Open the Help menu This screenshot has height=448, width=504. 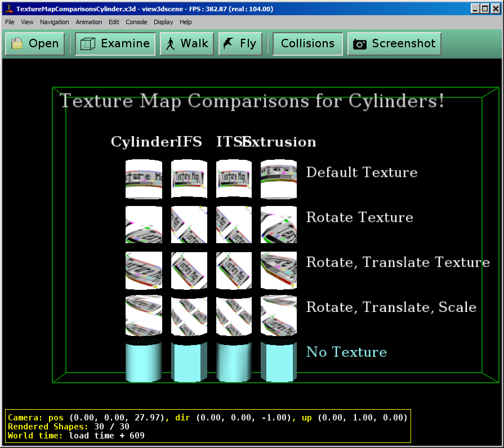point(186,22)
